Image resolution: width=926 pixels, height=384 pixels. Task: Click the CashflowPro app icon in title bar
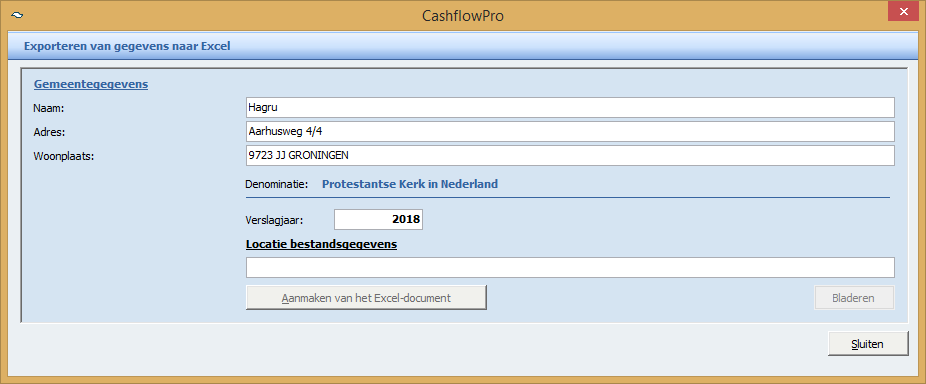17,15
